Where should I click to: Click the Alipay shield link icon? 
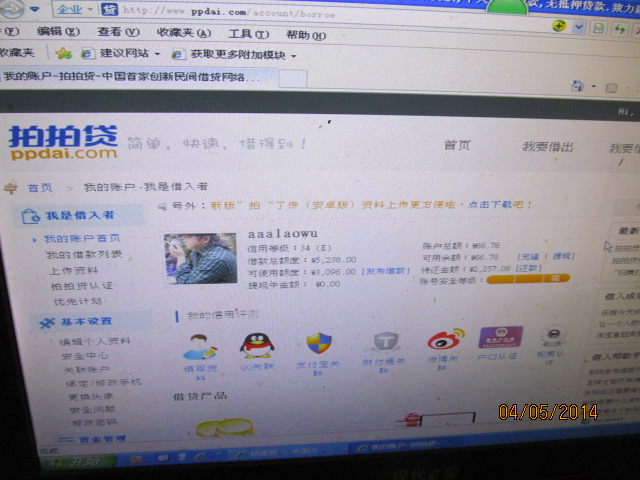click(319, 344)
